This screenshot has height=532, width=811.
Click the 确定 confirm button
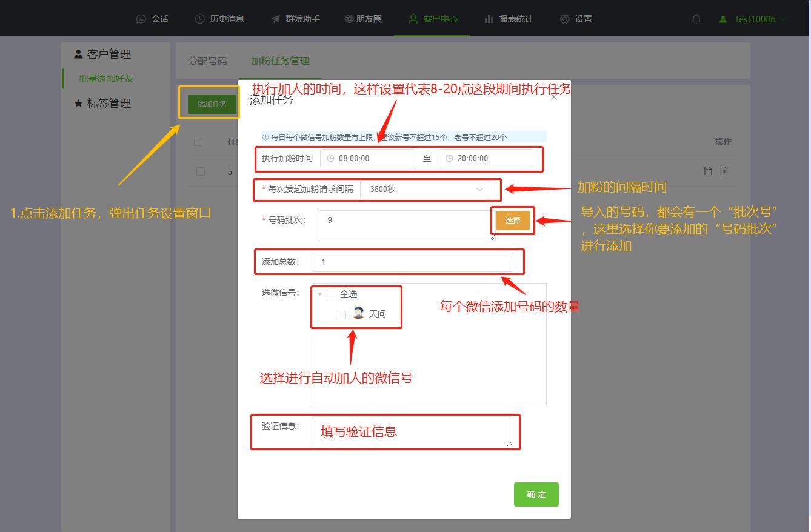tap(536, 494)
